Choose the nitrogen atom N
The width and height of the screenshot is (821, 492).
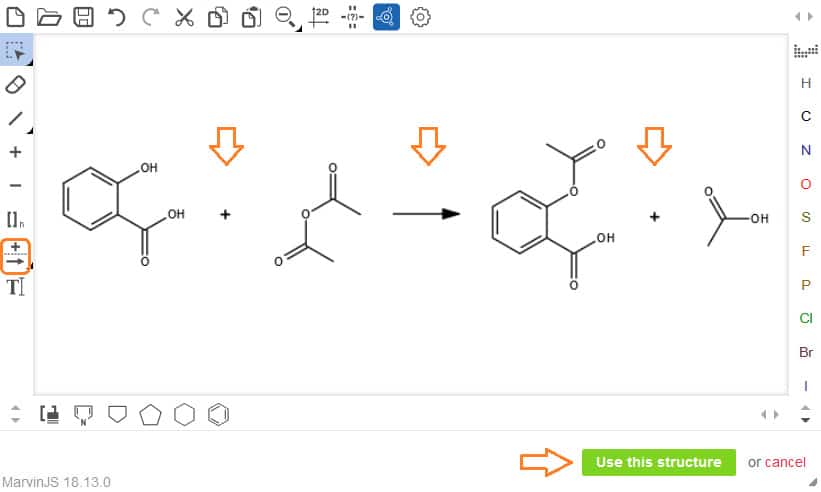click(806, 150)
